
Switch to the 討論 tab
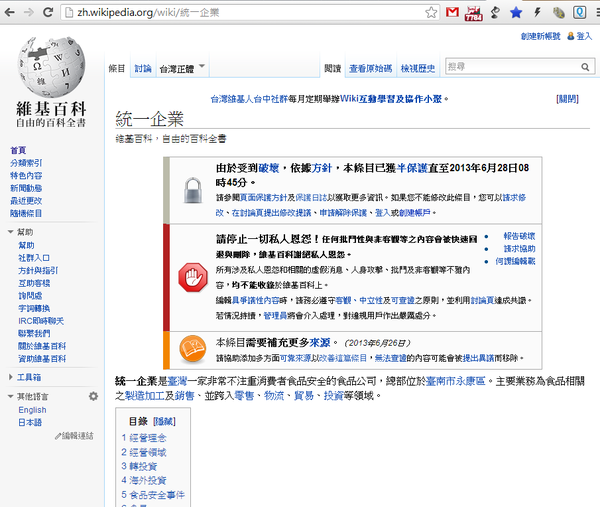click(x=143, y=69)
